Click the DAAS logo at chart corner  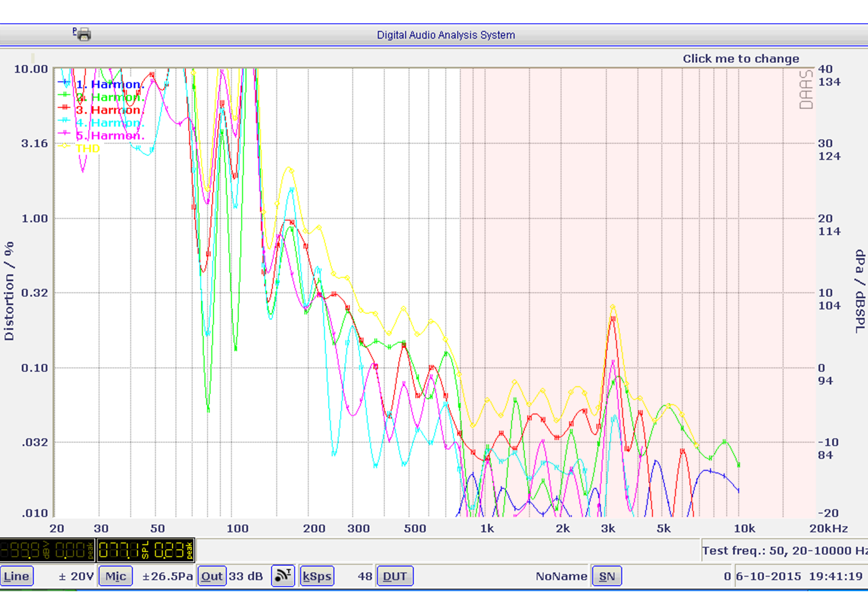coord(806,90)
